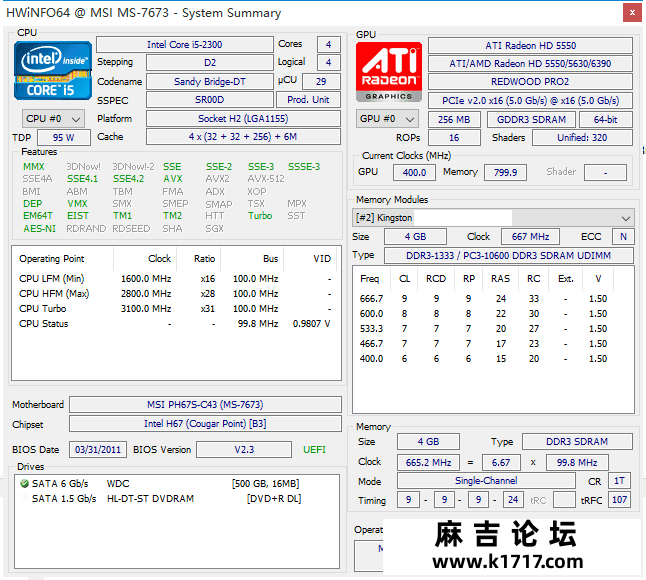The image size is (646, 580).
Task: Click the ROPs value 16
Action: point(454,138)
